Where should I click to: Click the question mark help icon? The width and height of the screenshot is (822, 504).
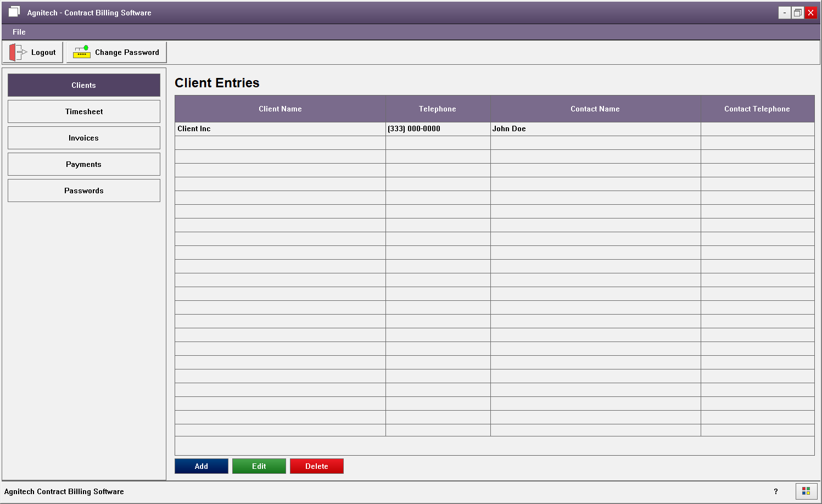click(775, 491)
